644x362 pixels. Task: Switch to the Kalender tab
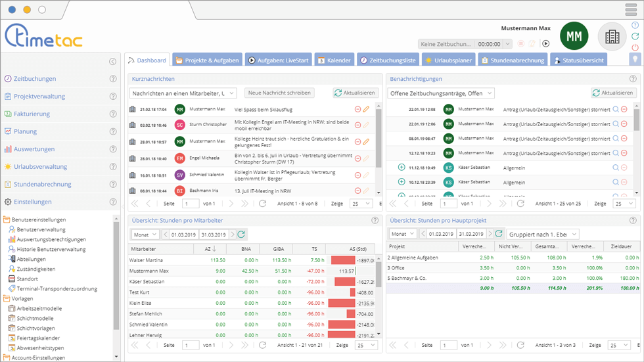tap(334, 60)
